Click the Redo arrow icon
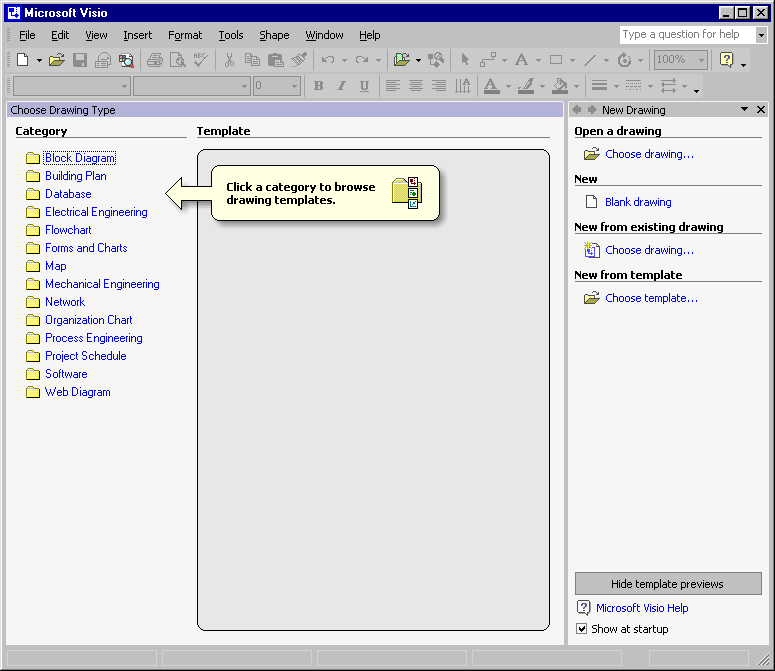 click(x=362, y=60)
